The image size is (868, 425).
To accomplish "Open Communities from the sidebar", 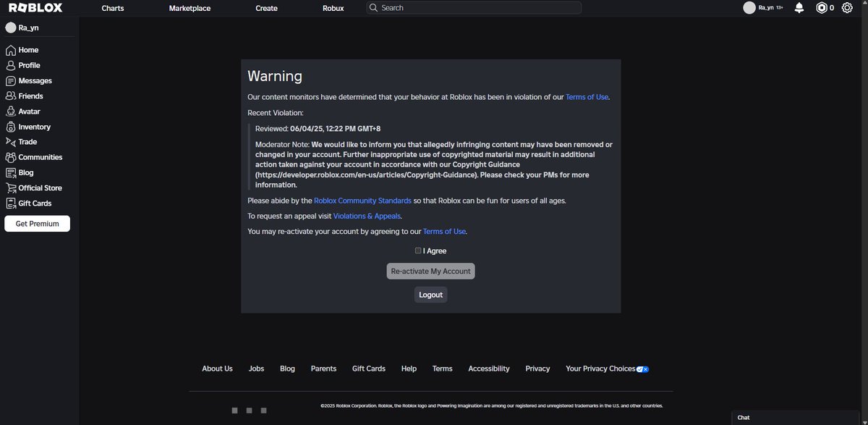I will pyautogui.click(x=40, y=157).
